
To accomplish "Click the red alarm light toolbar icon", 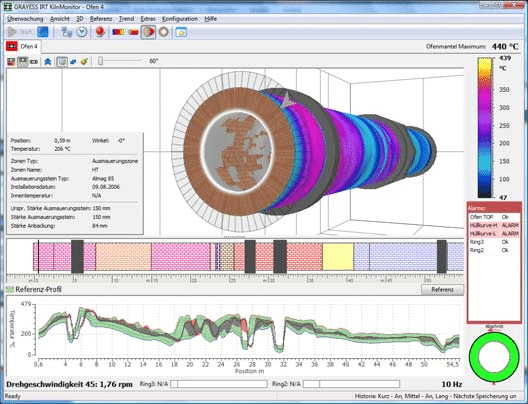I will pos(100,32).
